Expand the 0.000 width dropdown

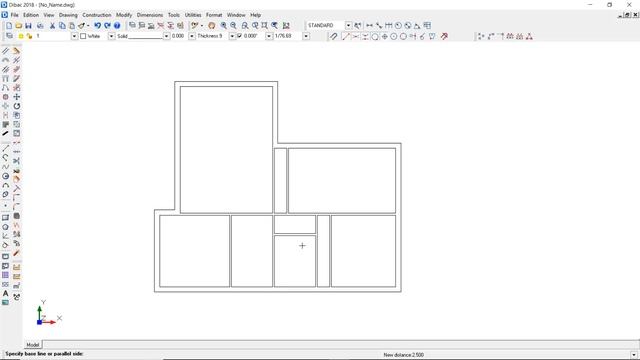click(192, 36)
